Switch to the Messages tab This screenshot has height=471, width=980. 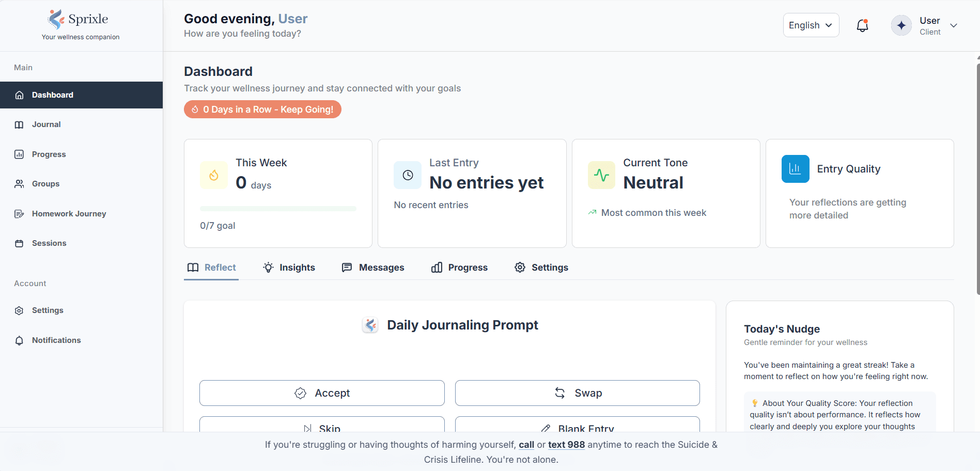(x=373, y=268)
